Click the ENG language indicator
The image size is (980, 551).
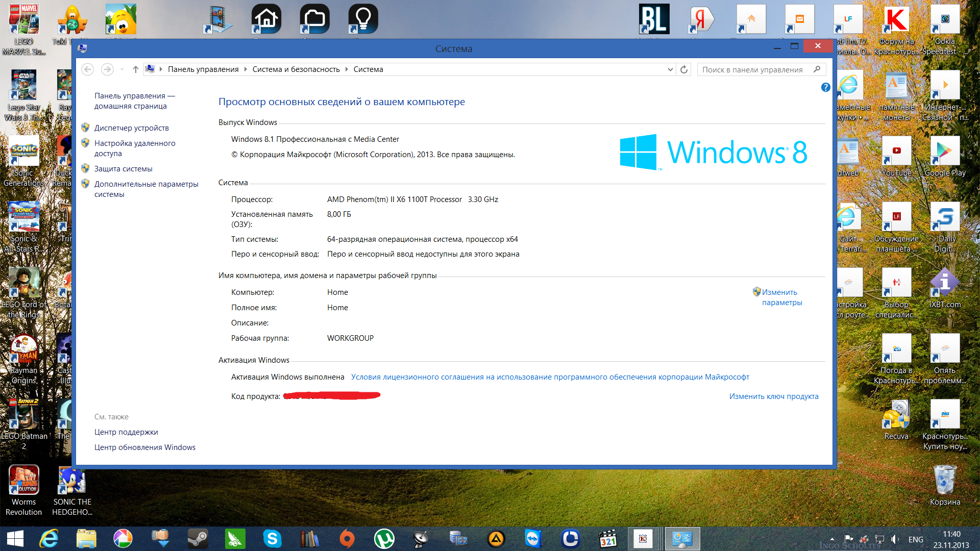coord(915,539)
